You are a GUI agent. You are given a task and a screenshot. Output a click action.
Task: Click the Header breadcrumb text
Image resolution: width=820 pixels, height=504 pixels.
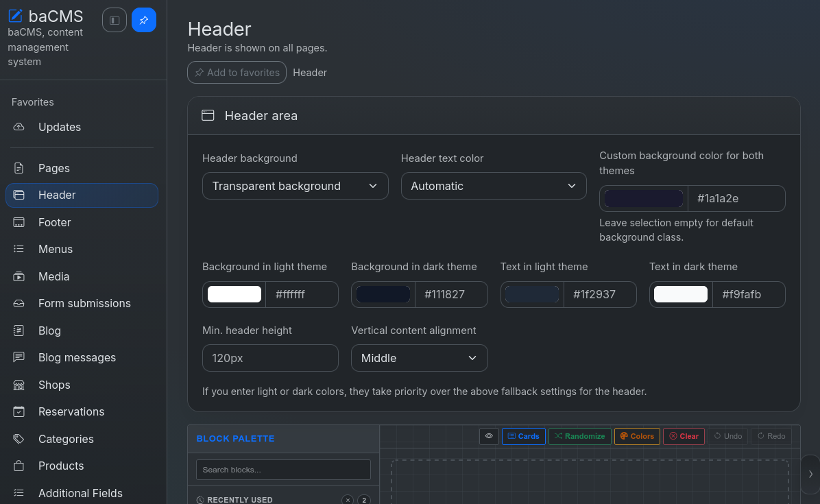[310, 73]
